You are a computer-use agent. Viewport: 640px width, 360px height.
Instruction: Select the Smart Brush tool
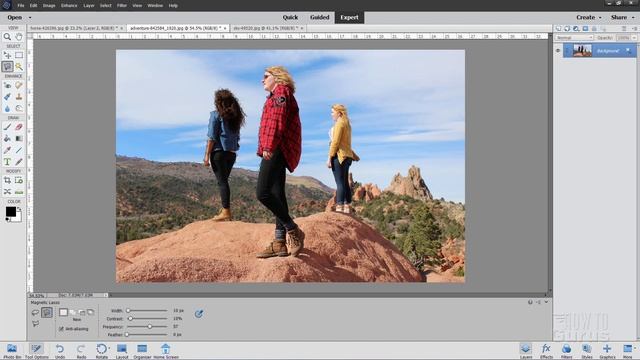point(7,97)
